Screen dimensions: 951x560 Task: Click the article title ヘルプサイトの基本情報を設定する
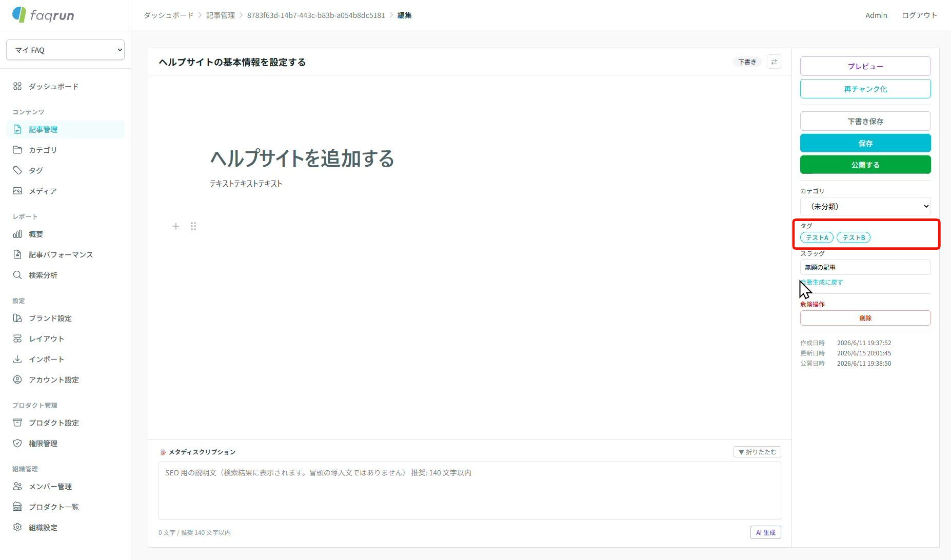[232, 62]
